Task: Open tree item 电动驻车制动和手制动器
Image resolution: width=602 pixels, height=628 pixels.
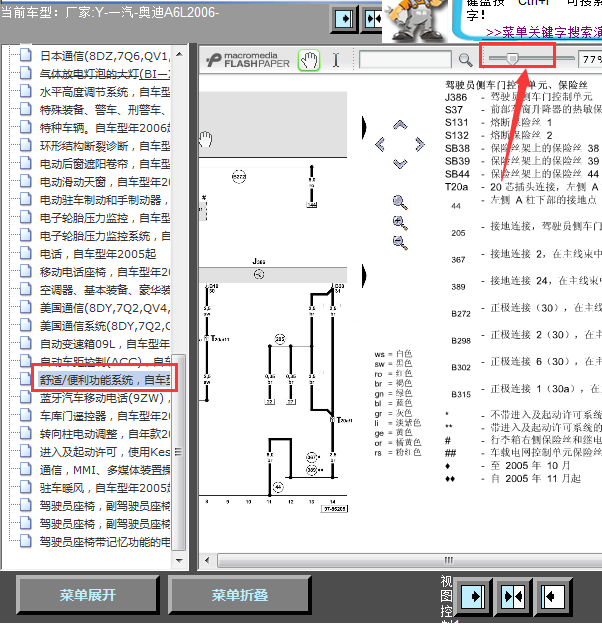Action: pos(105,200)
